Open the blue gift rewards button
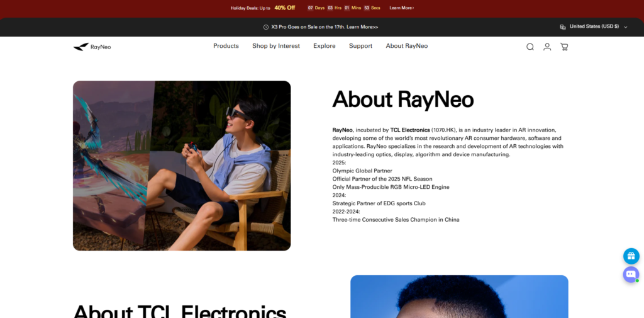644x318 pixels. coord(631,256)
